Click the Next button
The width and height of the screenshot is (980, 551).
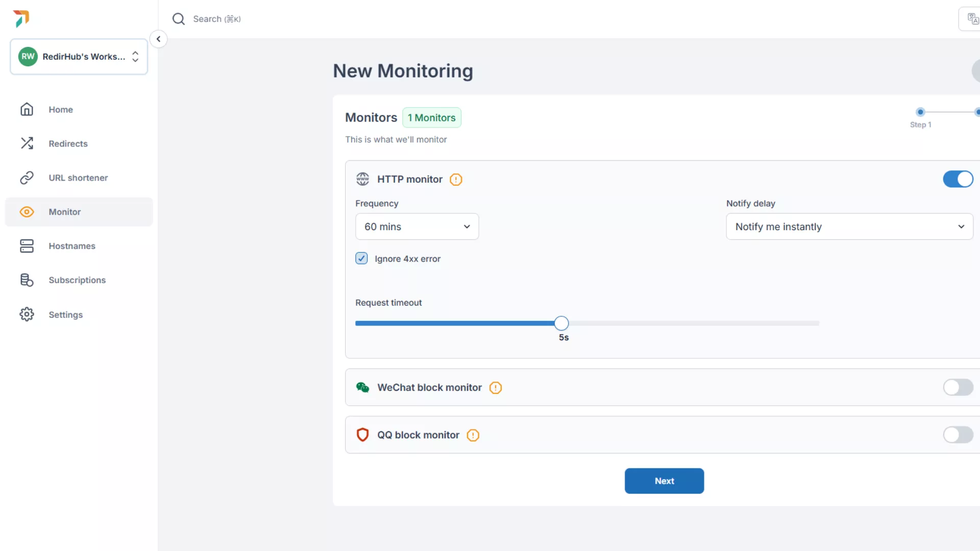point(664,481)
